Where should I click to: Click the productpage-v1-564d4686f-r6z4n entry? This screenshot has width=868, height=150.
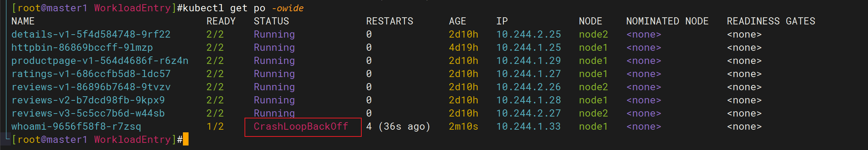100,61
